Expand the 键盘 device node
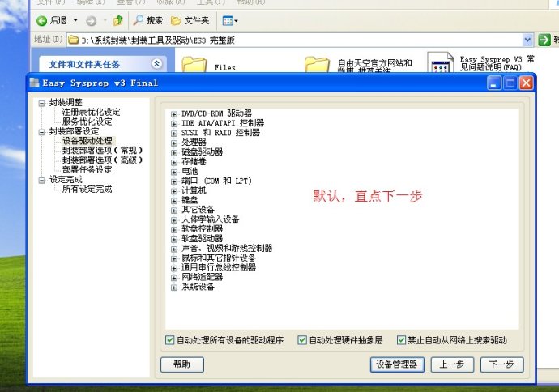559x392 pixels. pos(174,201)
